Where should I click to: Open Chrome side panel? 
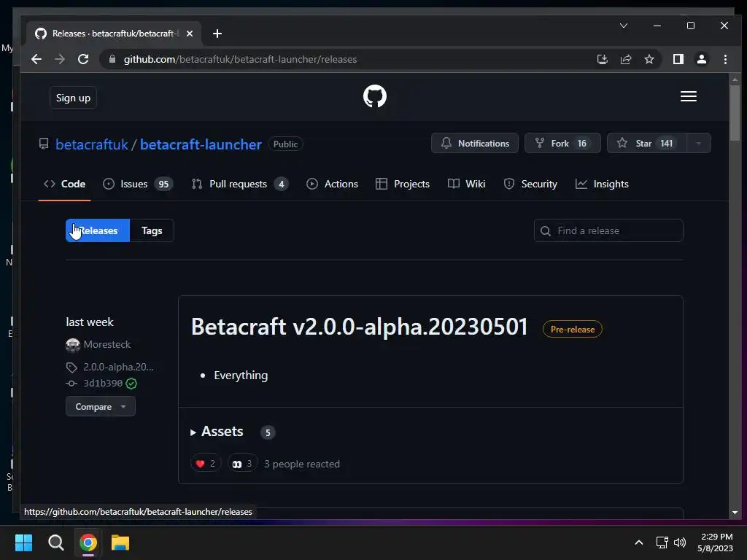pos(678,59)
